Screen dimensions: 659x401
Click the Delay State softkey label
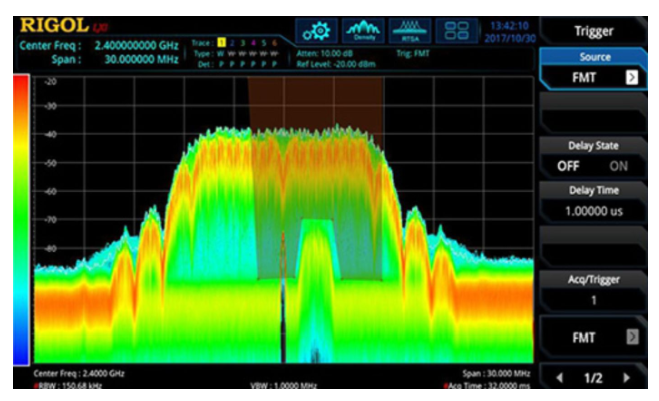(x=593, y=145)
